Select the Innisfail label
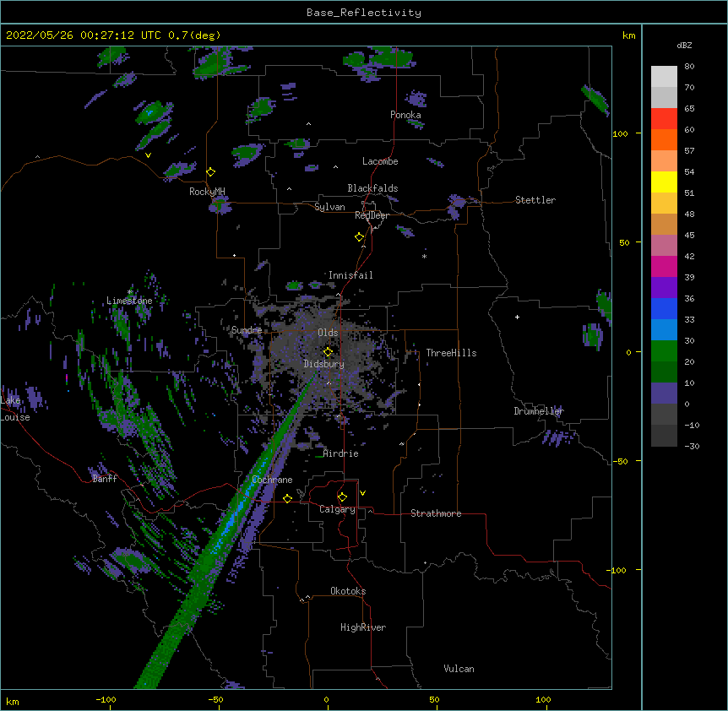The image size is (728, 711). tap(350, 275)
